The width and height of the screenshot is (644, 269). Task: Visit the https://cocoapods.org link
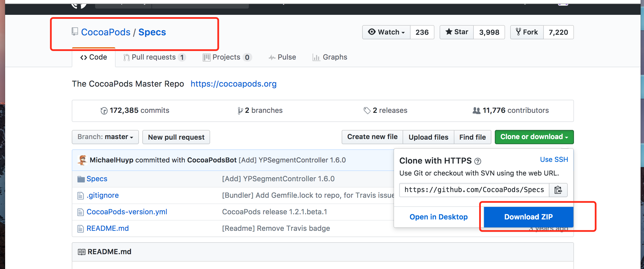pyautogui.click(x=233, y=84)
